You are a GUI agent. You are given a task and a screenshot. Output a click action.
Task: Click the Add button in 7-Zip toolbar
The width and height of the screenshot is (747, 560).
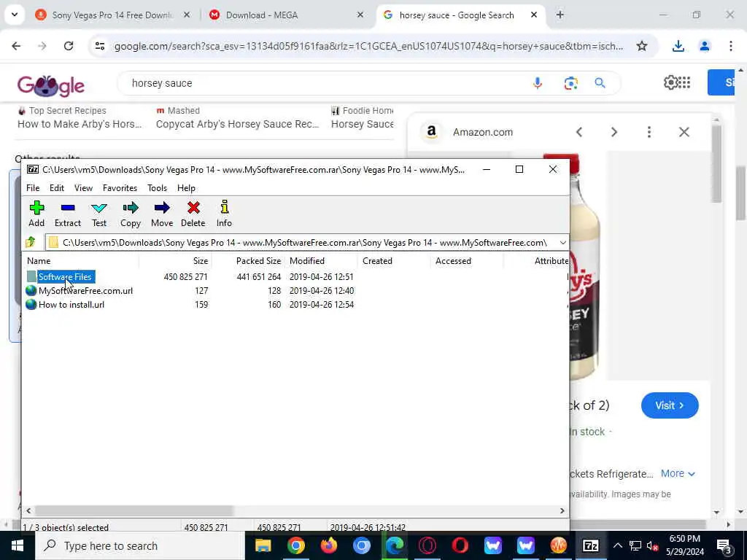(36, 214)
